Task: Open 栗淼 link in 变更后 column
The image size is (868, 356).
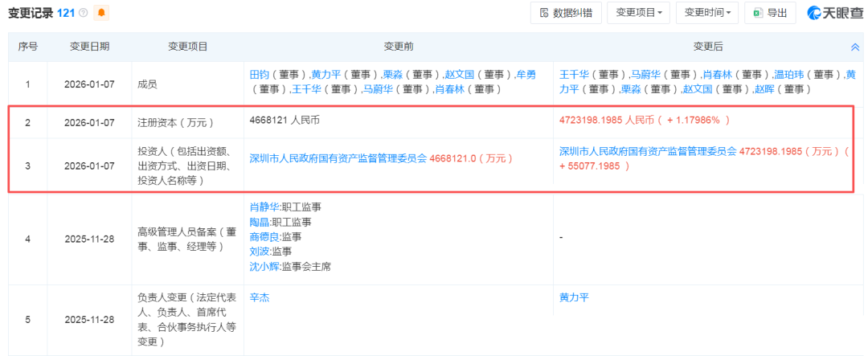Action: [631, 89]
